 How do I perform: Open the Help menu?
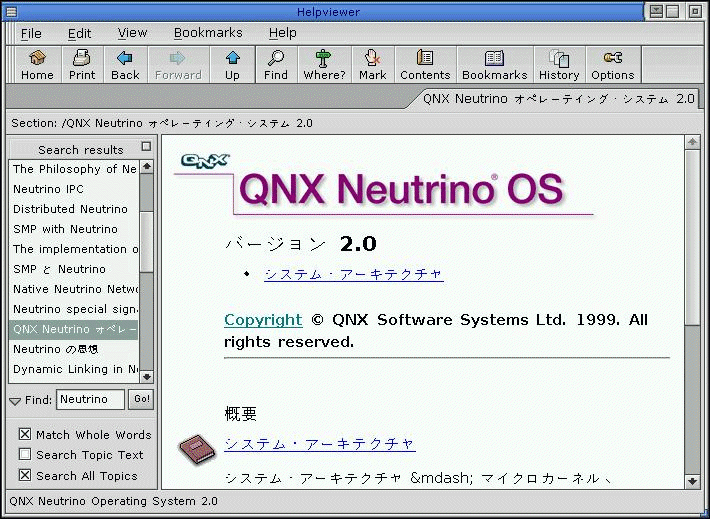click(x=283, y=33)
